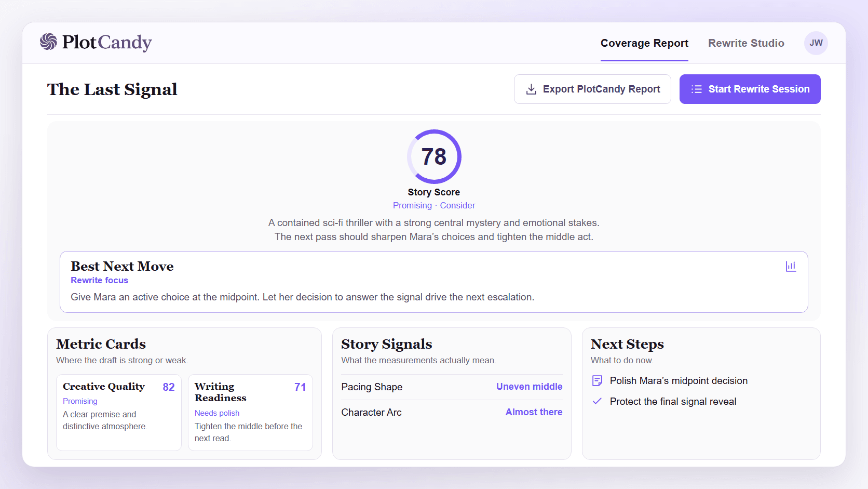Screen dimensions: 868x489
Task: Click the list icon on Start Rewrite Session
Action: pyautogui.click(x=697, y=89)
